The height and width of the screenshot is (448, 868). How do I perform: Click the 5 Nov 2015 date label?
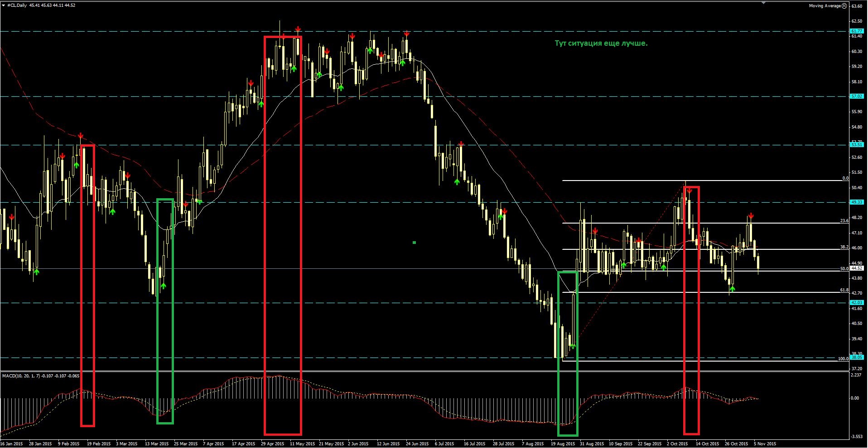[765, 444]
